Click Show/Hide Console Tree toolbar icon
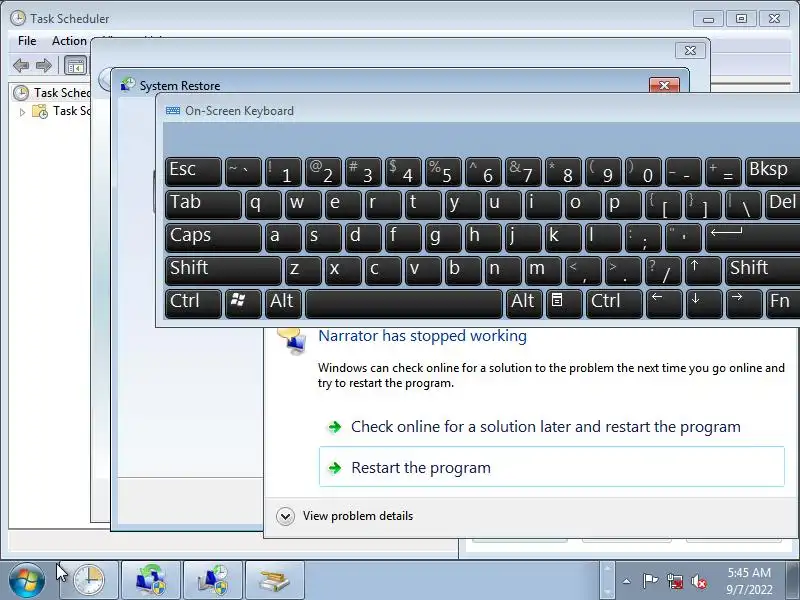 (76, 66)
